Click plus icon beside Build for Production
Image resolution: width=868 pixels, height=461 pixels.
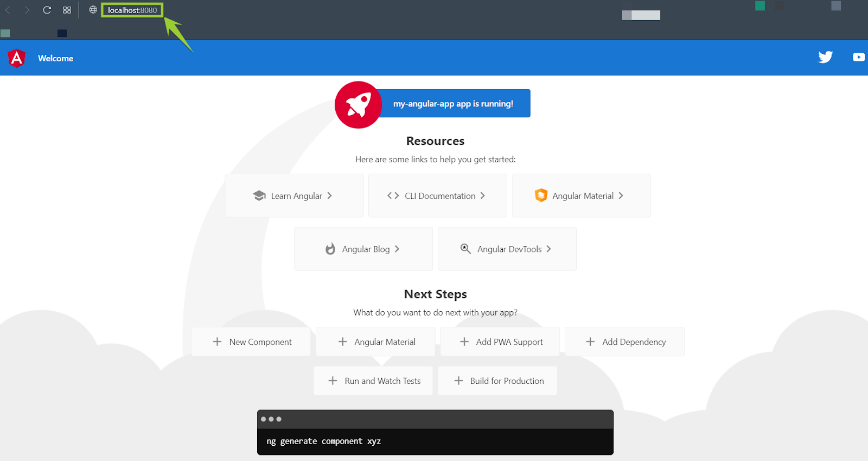click(458, 381)
